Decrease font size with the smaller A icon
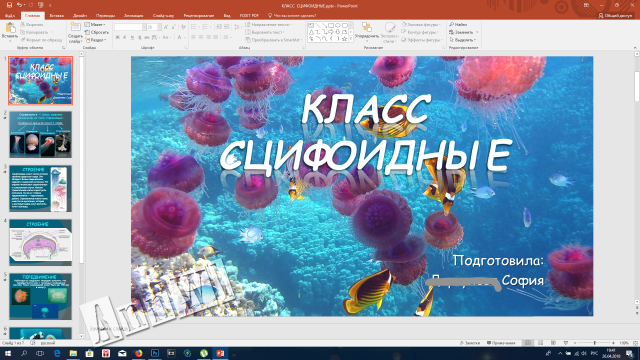640x360 pixels. pyautogui.click(x=173, y=27)
